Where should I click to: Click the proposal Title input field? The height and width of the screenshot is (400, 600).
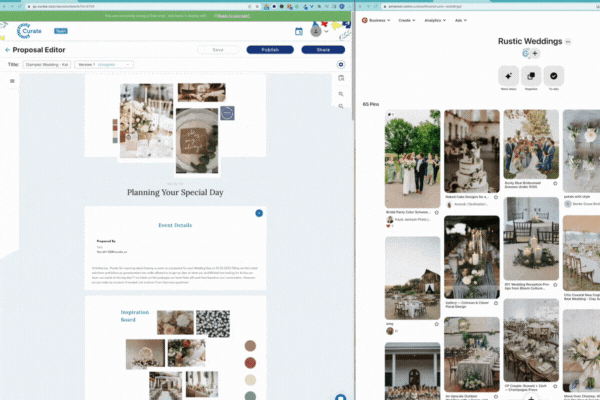point(47,64)
